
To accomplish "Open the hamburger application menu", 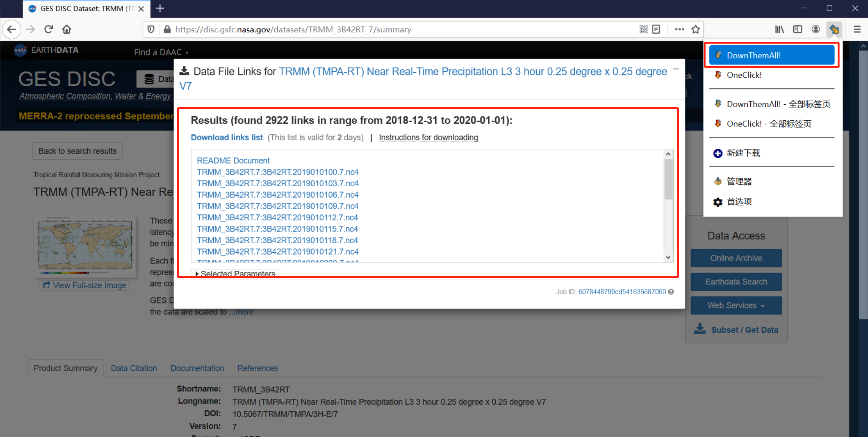I will click(857, 29).
